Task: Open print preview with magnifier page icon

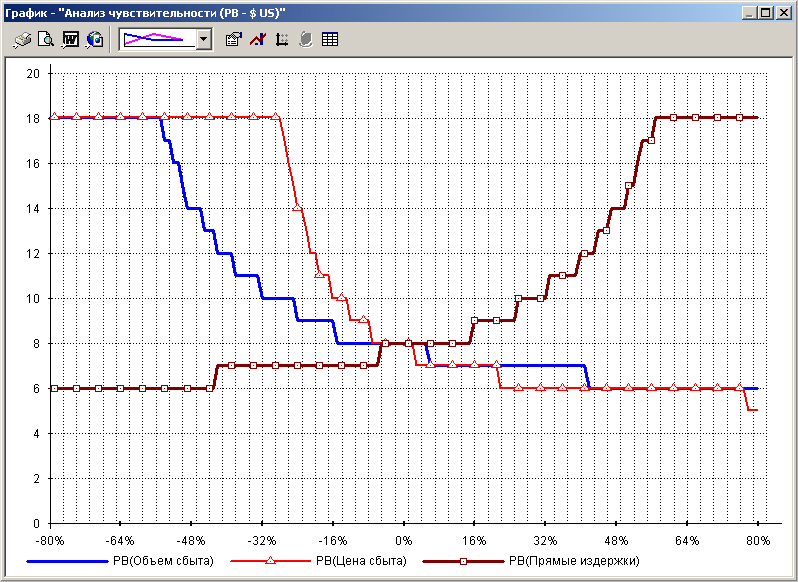Action: pyautogui.click(x=46, y=39)
